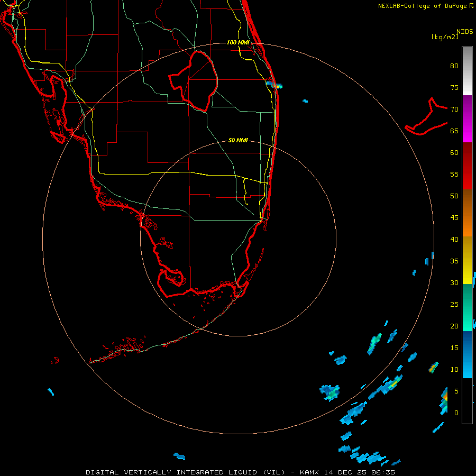Screen dimensions: 476x476
Task: Pick the legend value 25
Action: click(454, 305)
